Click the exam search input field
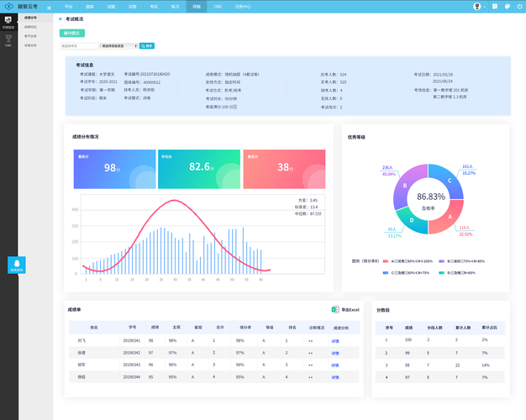This screenshot has height=420, width=526. [x=78, y=45]
